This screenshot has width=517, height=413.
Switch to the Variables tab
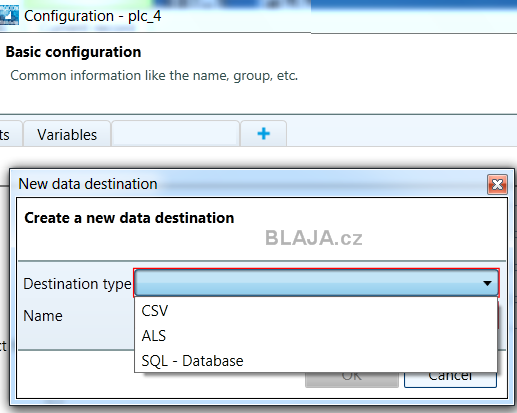67,134
